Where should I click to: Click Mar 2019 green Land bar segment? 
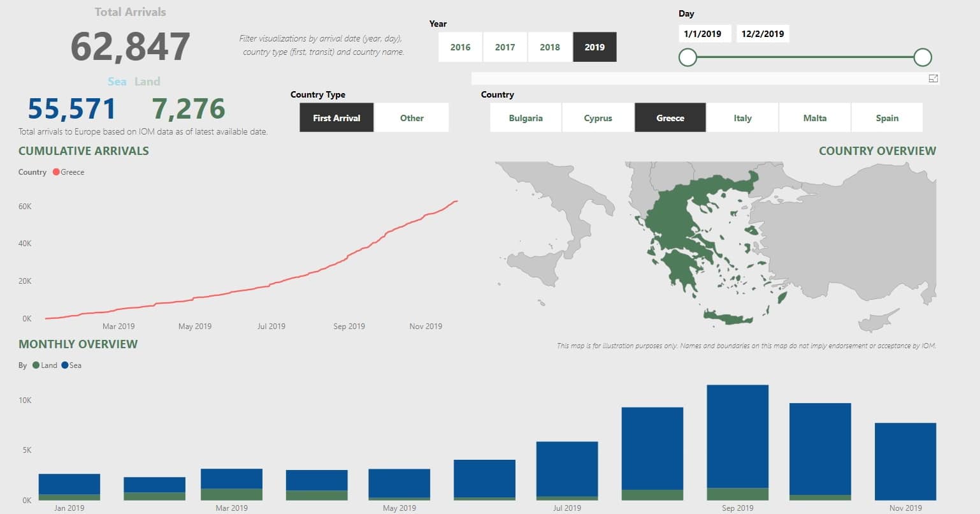point(231,494)
